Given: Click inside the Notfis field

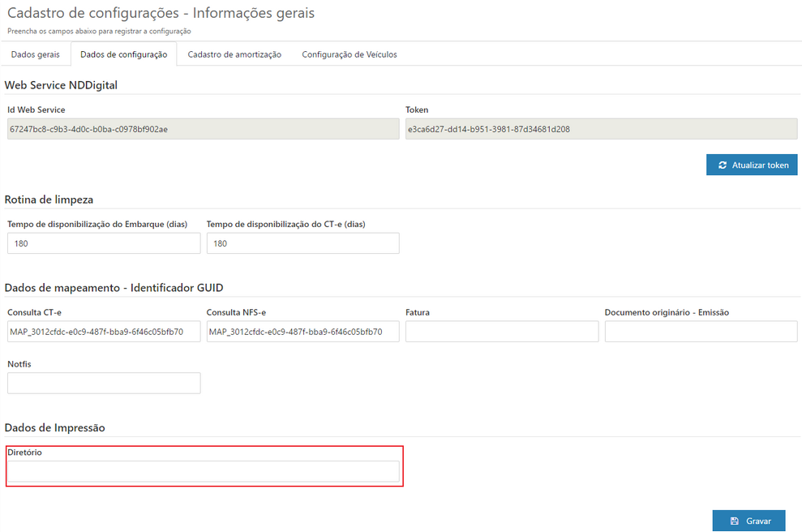Looking at the screenshot, I should tap(103, 383).
